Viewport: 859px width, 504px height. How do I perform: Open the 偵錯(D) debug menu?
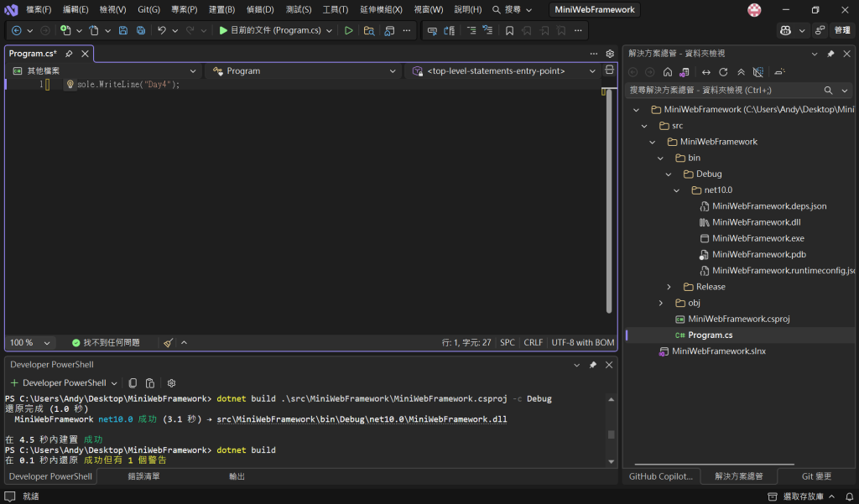[x=260, y=10]
